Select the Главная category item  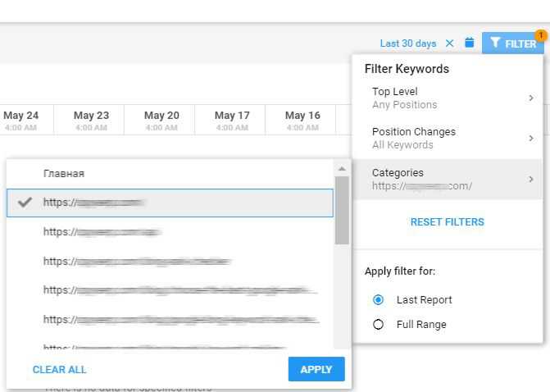(x=64, y=174)
